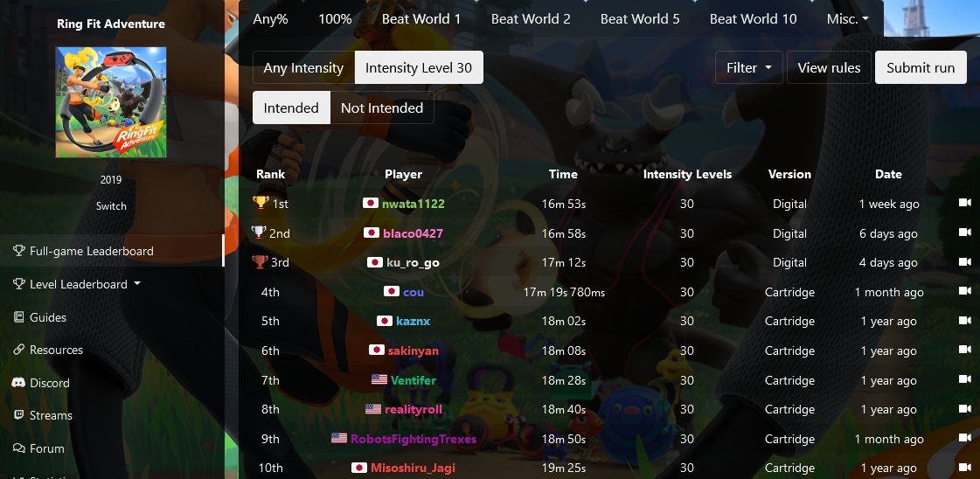Image resolution: width=980 pixels, height=479 pixels.
Task: Open player profile RobotsFightingTrexes
Action: pyautogui.click(x=414, y=439)
